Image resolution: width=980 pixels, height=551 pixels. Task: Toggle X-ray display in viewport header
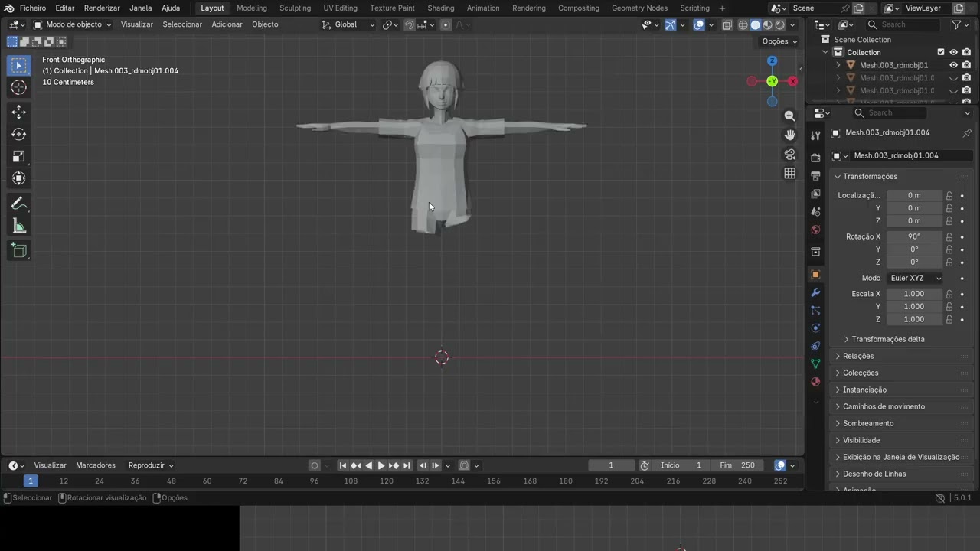(x=727, y=24)
